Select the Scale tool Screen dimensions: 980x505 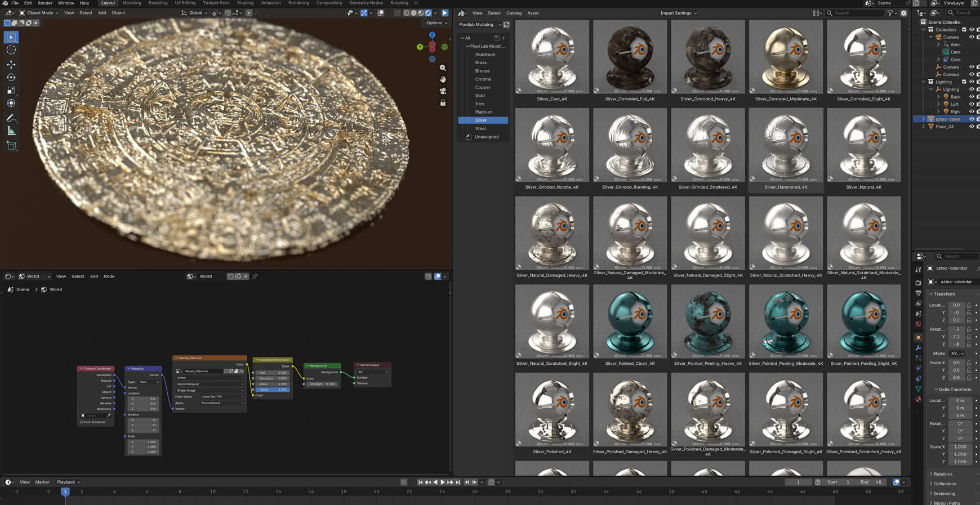click(11, 91)
